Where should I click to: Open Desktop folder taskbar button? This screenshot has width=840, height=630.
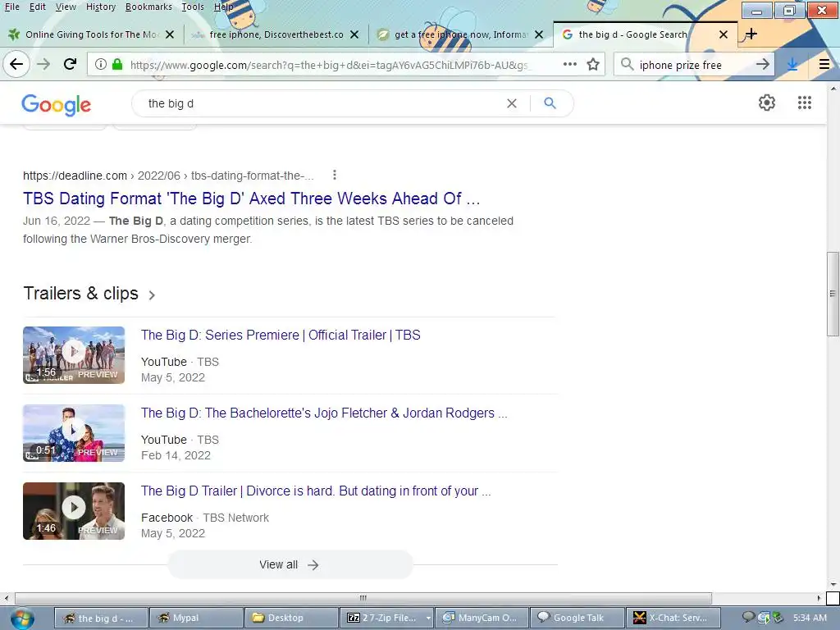290,618
